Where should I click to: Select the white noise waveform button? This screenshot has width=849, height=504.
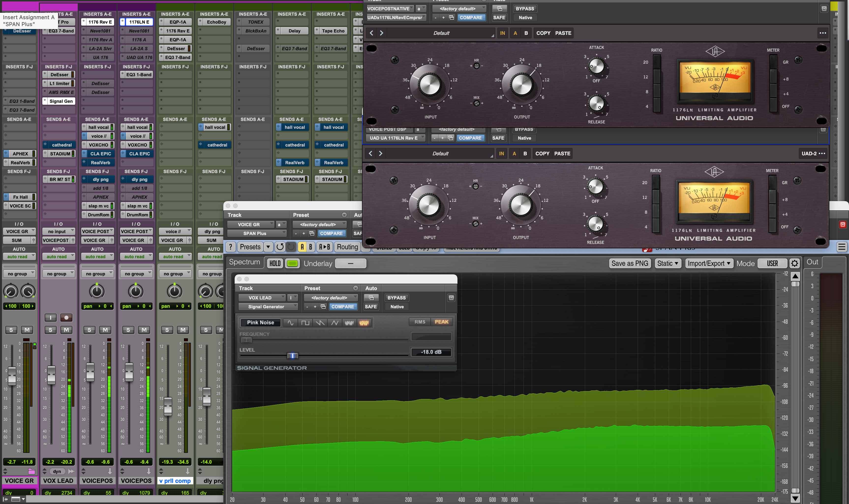(x=349, y=323)
